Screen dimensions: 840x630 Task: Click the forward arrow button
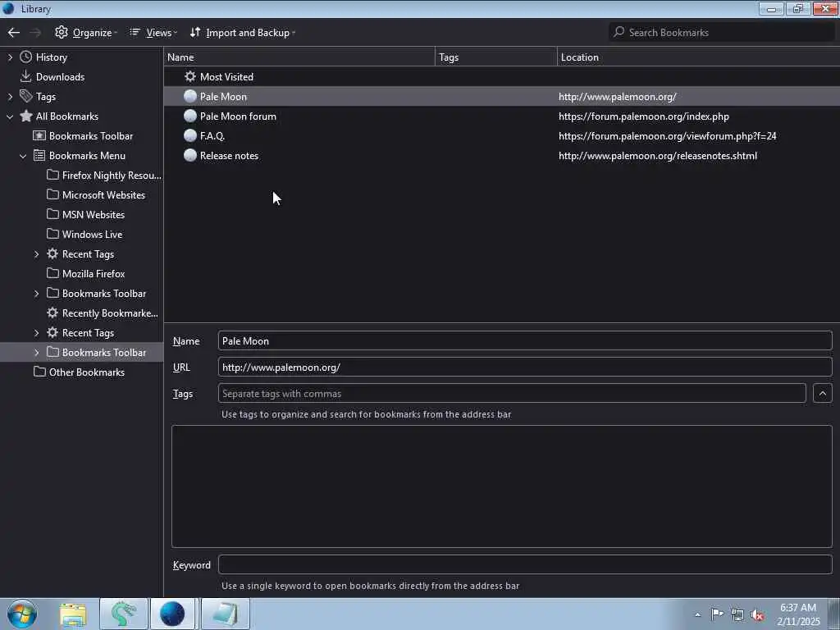point(35,33)
